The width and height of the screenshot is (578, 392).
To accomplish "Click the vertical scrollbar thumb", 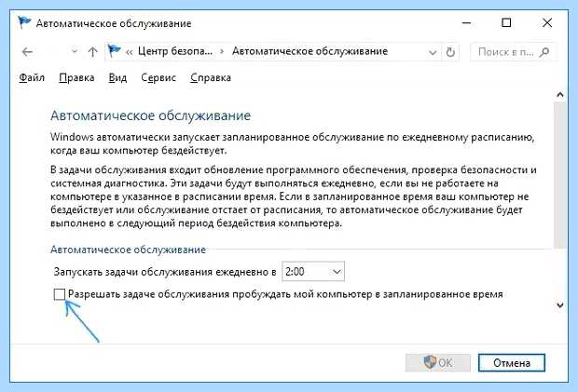I will click(x=560, y=176).
